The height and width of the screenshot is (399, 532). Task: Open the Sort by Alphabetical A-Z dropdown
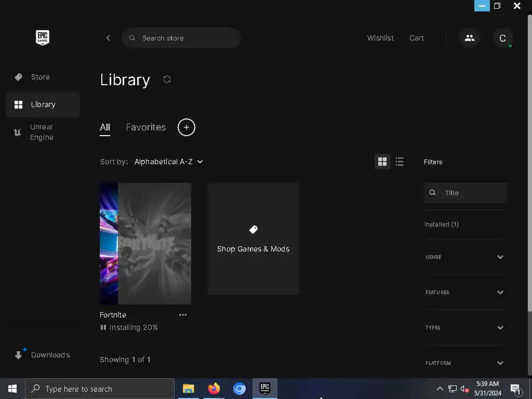pyautogui.click(x=169, y=162)
